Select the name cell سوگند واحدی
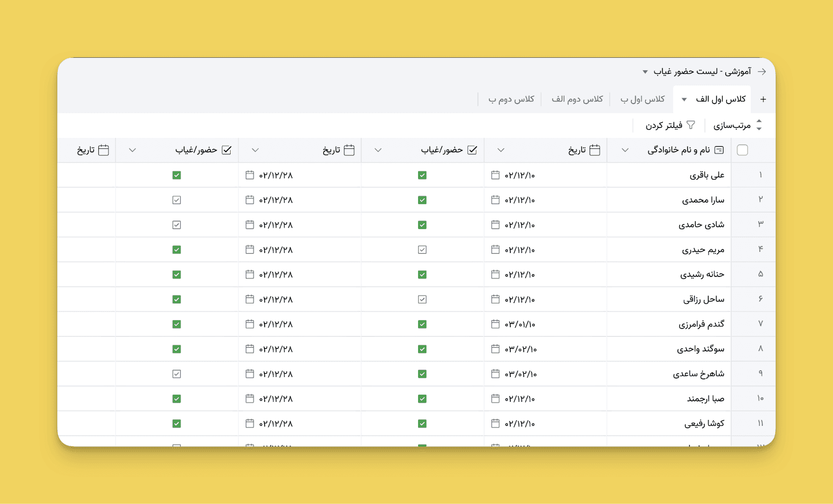 pyautogui.click(x=700, y=349)
